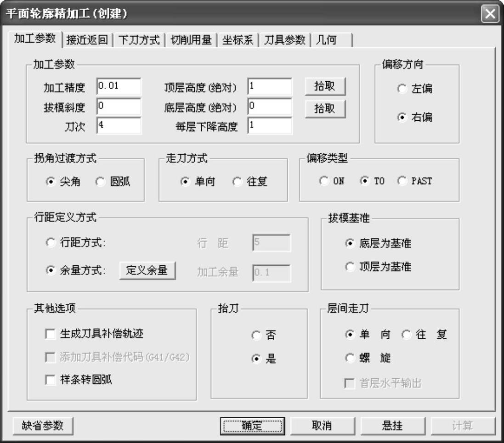Open the 下刀方式 tab
Image resolution: width=504 pixels, height=443 pixels.
(139, 40)
